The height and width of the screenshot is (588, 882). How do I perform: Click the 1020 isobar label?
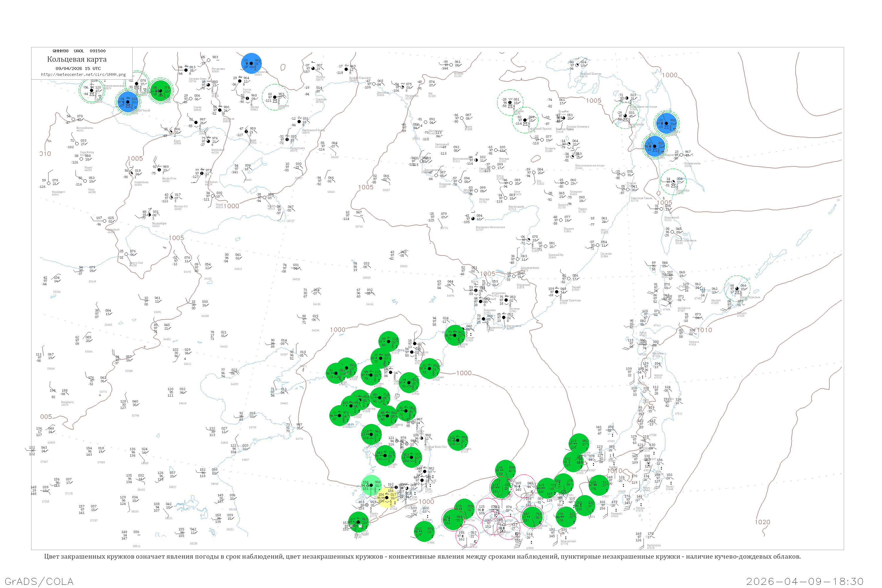click(762, 522)
